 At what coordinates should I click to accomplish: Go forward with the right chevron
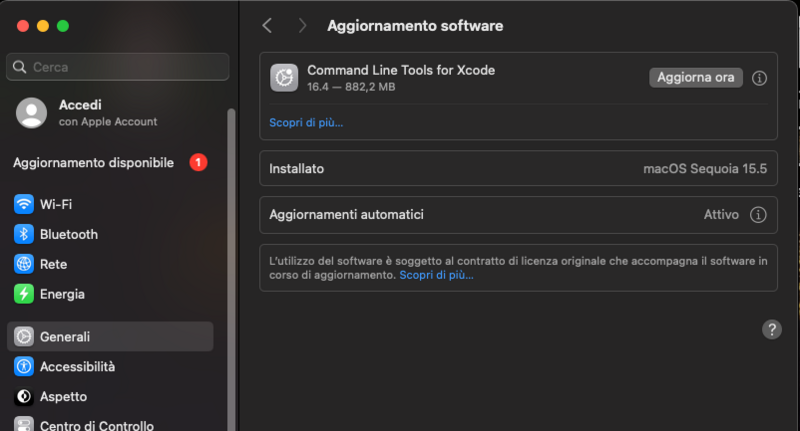(x=302, y=26)
